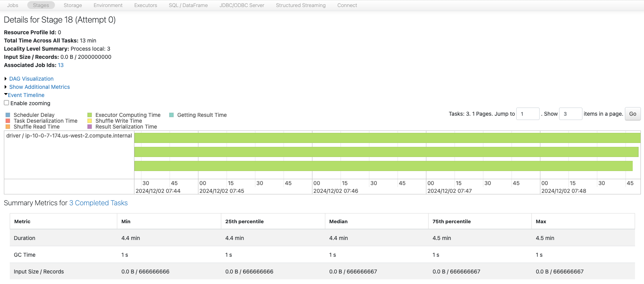Select the second task bar in timeline

(386, 152)
